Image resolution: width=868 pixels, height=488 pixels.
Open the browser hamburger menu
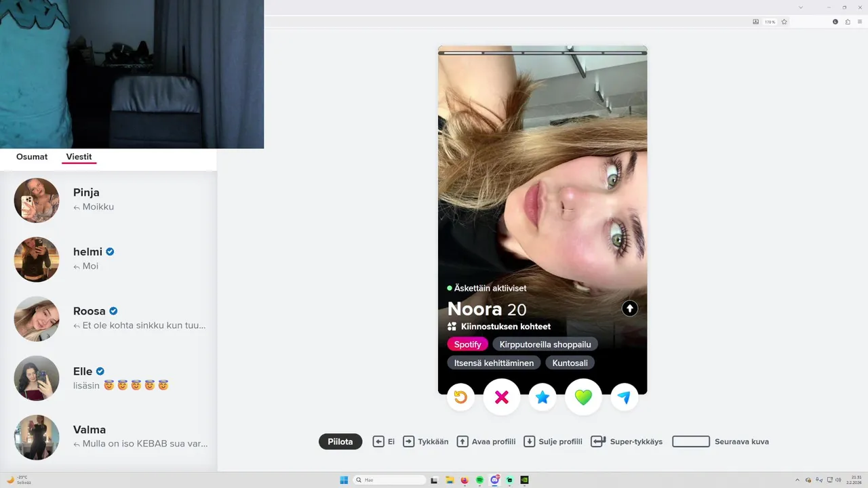click(860, 22)
